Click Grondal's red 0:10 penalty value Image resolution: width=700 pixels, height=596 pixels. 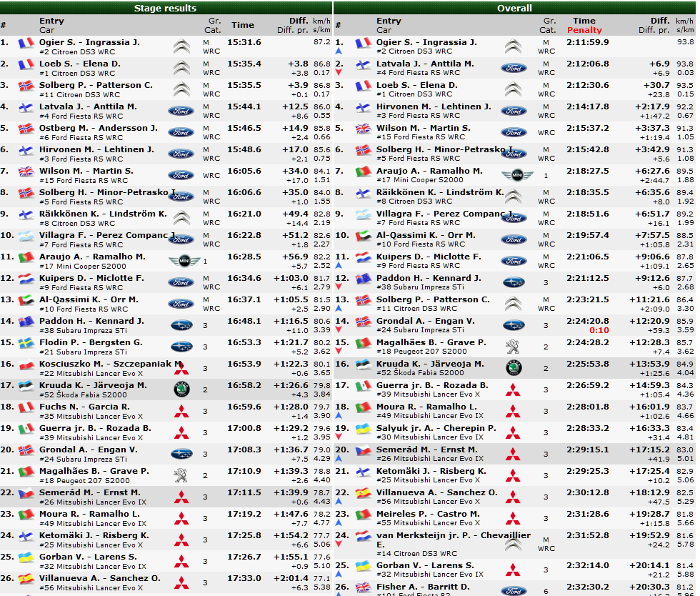tap(599, 330)
